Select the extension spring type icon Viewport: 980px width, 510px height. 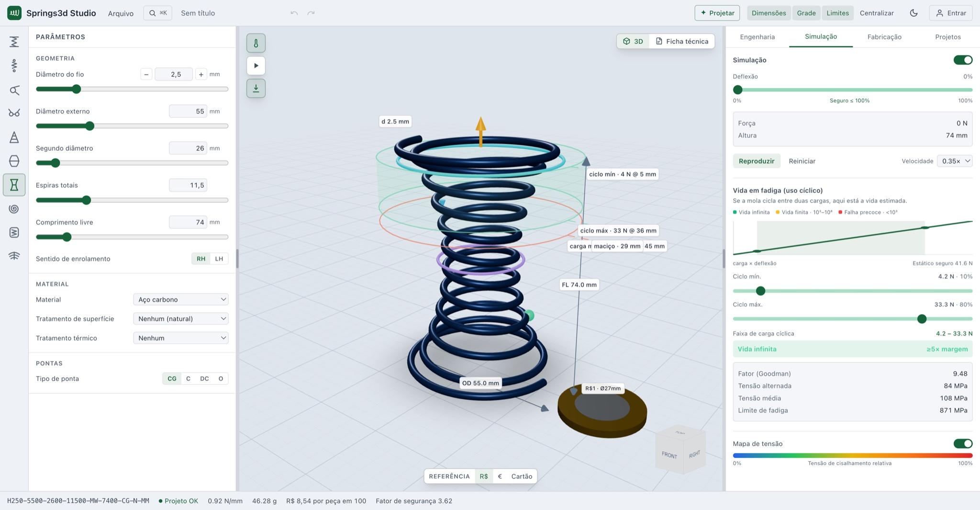[14, 66]
